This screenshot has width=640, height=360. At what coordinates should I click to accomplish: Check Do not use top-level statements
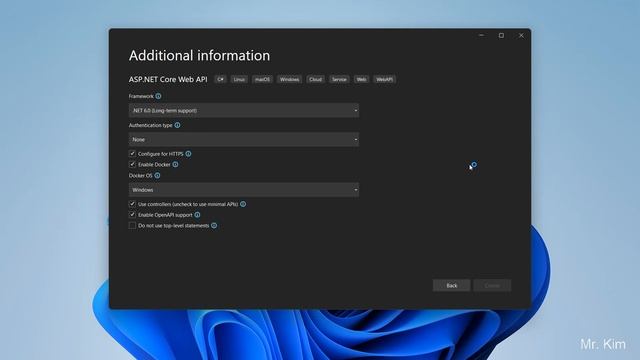132,225
